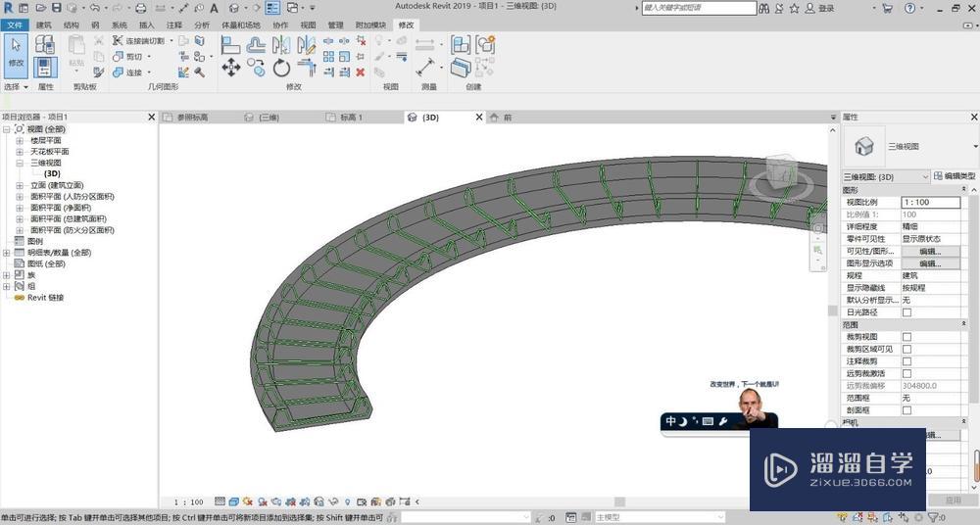Viewport: 980px width, 525px height.
Task: Click the Temporary Hide/Isolate glasses icon
Action: pos(333,501)
